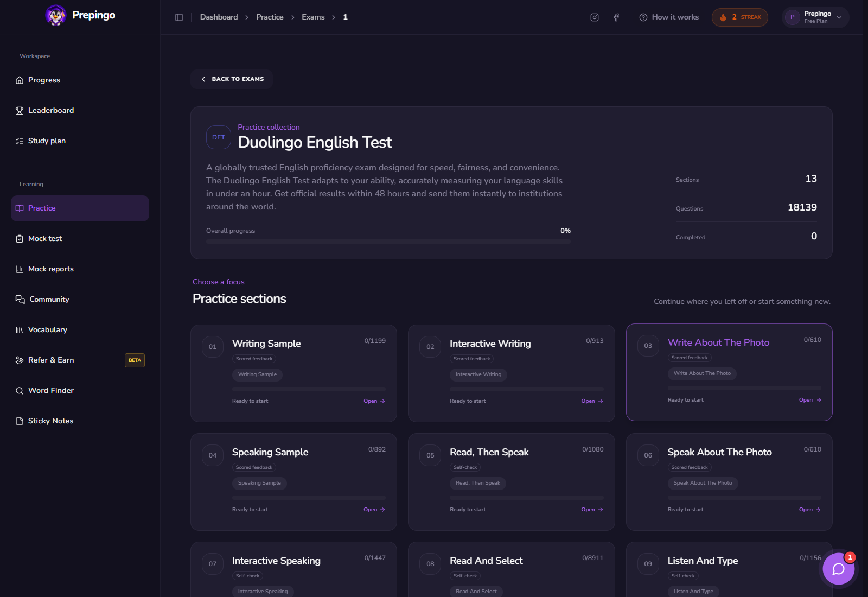Click the Listen And Type card title
This screenshot has width=868, height=597.
point(703,561)
